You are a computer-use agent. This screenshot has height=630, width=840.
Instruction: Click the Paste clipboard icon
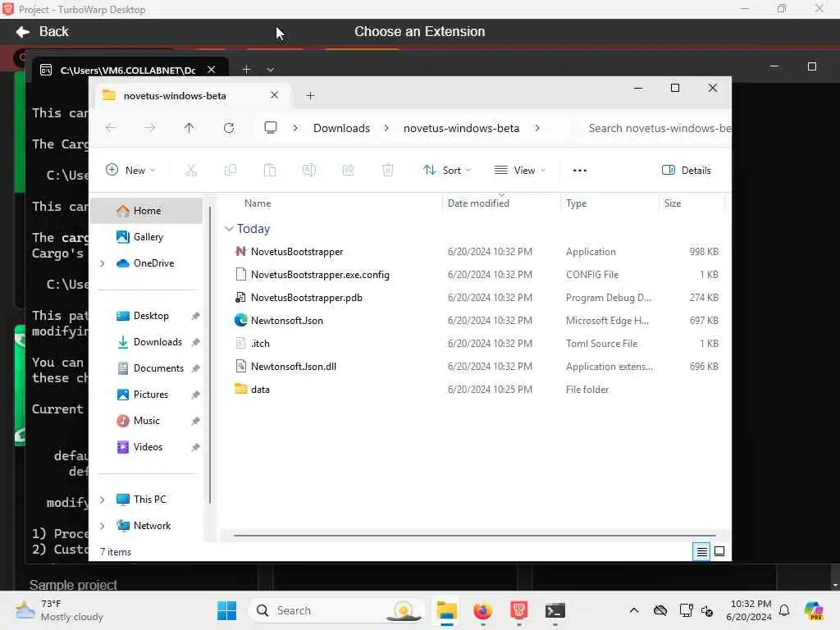coord(269,171)
